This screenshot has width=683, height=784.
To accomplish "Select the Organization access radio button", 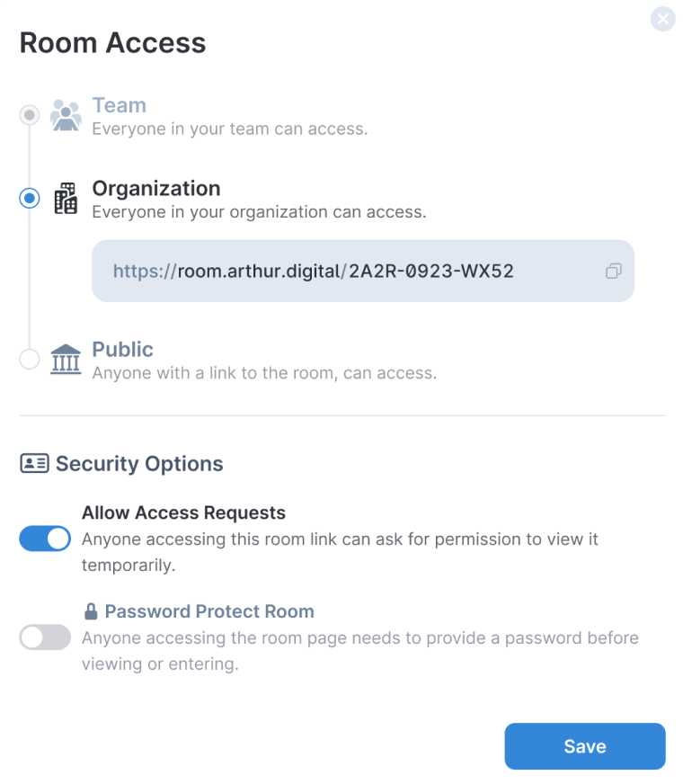I will click(x=29, y=199).
